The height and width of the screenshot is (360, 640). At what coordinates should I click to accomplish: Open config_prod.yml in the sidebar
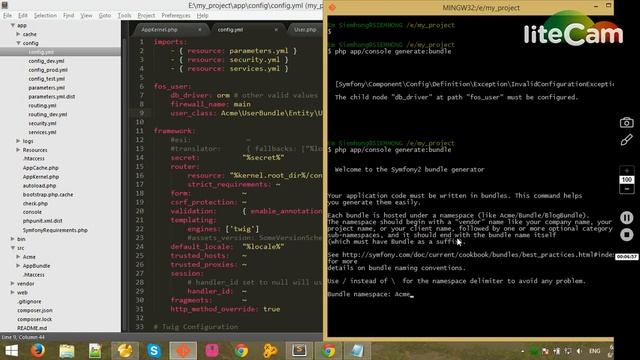coord(48,70)
